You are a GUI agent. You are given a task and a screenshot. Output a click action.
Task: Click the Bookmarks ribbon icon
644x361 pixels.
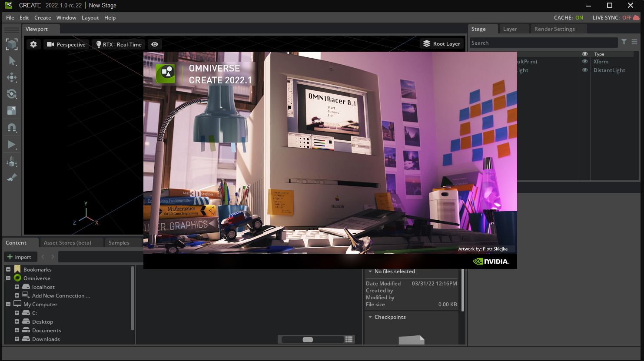coord(17,269)
